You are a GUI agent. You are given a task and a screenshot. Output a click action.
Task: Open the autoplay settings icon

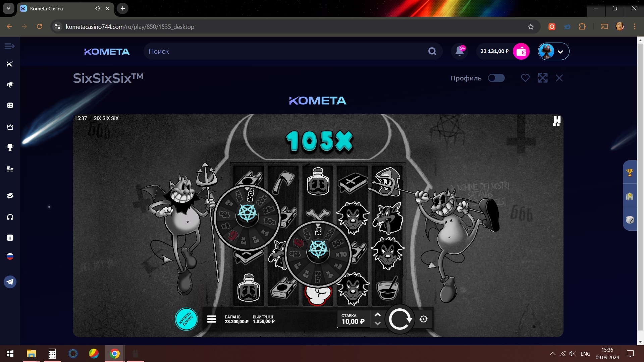(424, 319)
